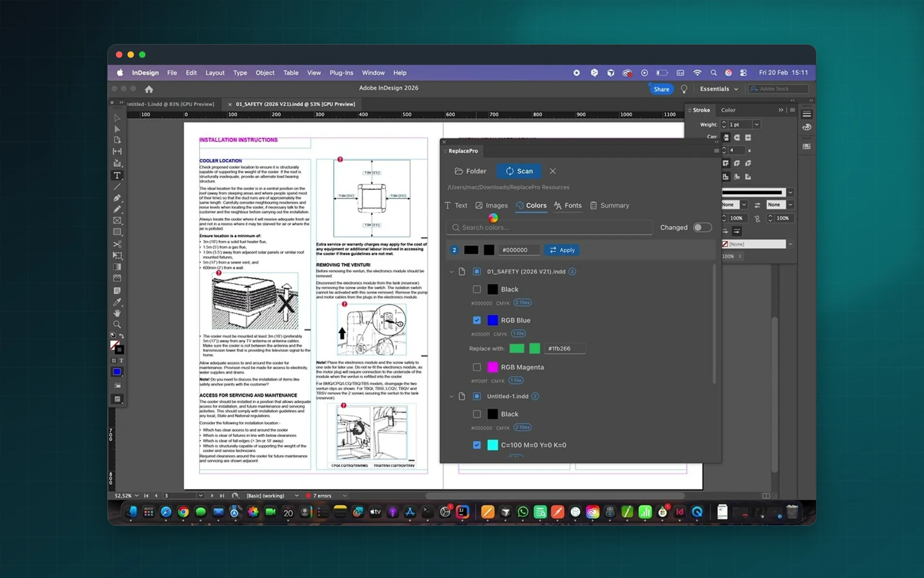924x578 pixels.
Task: Switch to the Summary tab in ReplacePro
Action: (x=609, y=205)
